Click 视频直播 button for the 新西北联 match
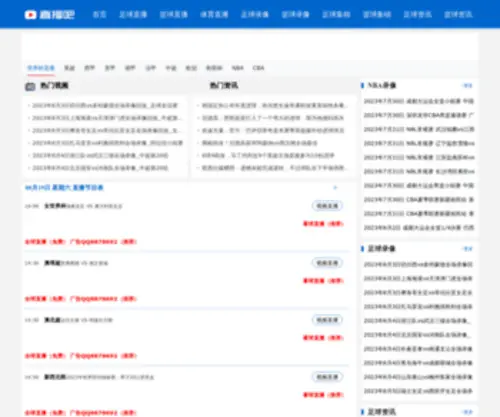 (x=327, y=377)
